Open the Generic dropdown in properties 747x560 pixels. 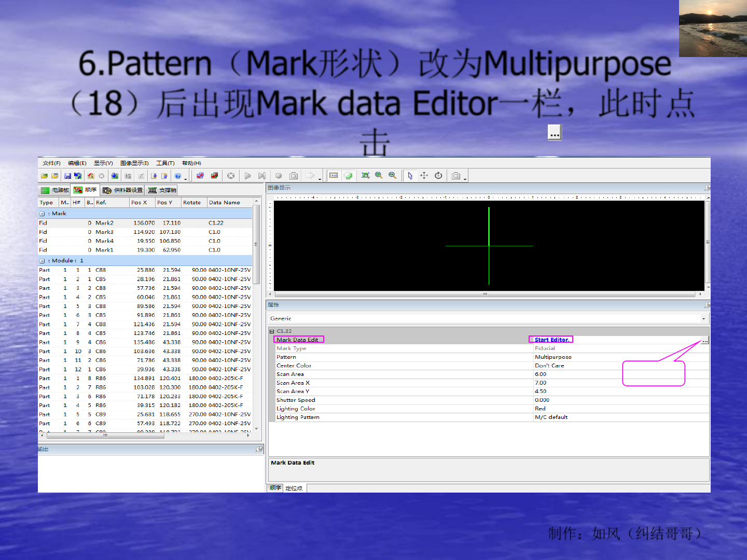tap(703, 318)
